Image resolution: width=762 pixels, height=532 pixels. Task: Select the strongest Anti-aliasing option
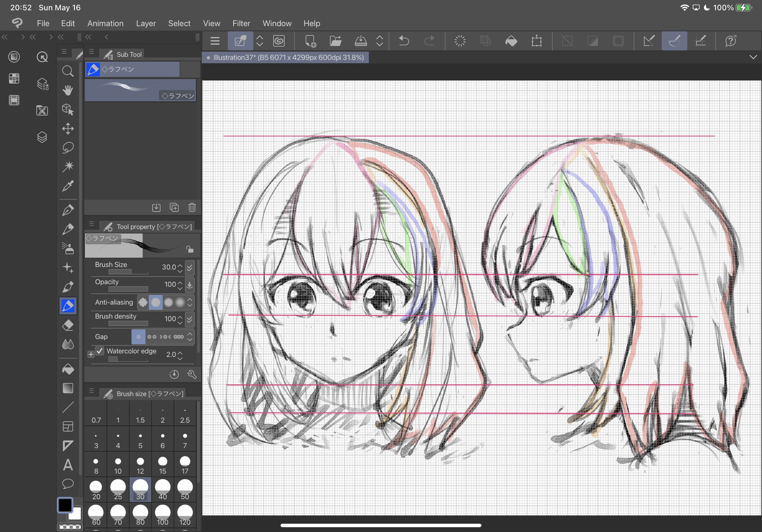pyautogui.click(x=180, y=303)
